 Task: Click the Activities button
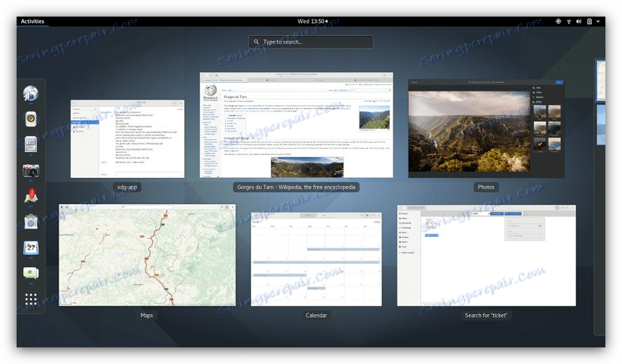[x=33, y=21]
